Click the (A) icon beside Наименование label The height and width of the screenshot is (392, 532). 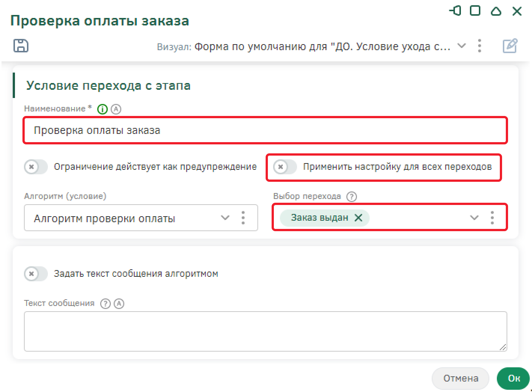116,109
